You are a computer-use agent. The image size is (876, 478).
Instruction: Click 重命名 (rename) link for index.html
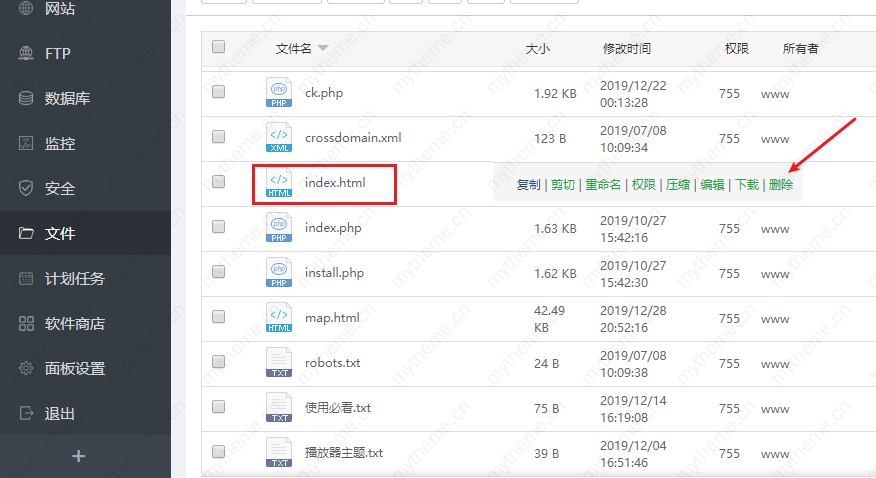[603, 185]
